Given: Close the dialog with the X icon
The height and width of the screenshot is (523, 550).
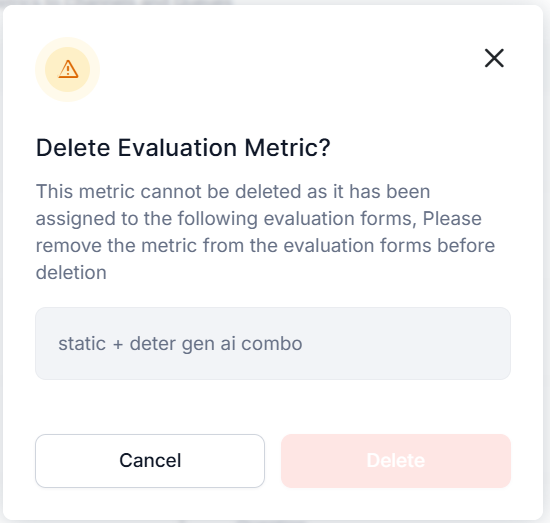Looking at the screenshot, I should 494,58.
